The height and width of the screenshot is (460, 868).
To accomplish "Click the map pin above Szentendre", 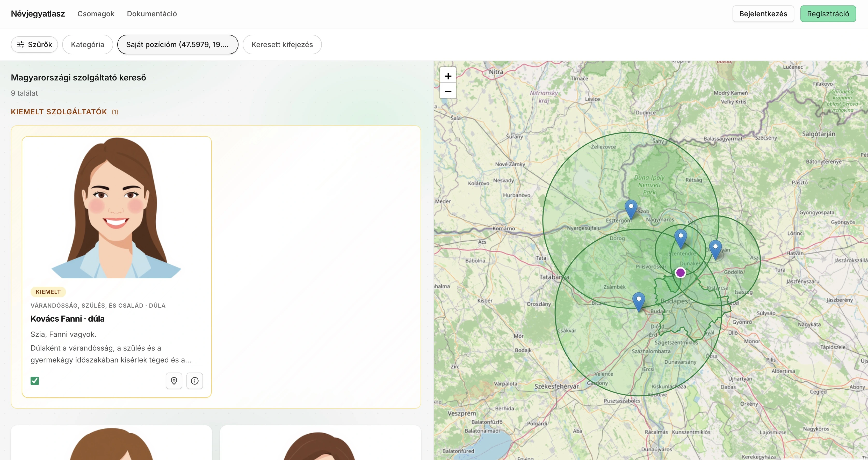I will point(680,239).
